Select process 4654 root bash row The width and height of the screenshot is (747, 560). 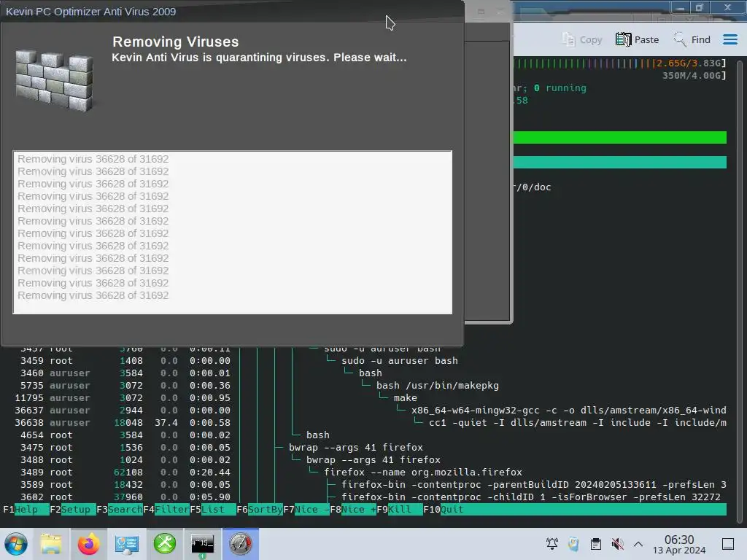coord(365,435)
